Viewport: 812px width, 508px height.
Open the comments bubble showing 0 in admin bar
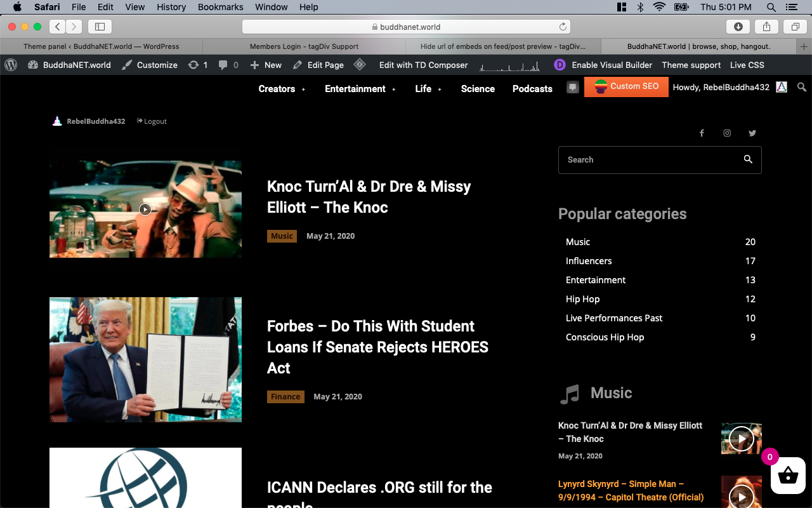(x=228, y=65)
